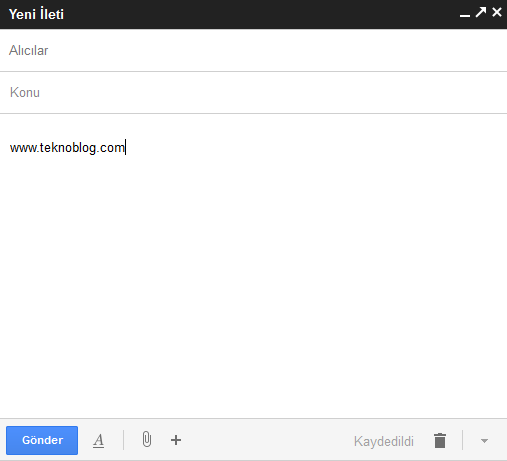Place cursor at the start of www.teknoblog.com
Image resolution: width=507 pixels, height=461 pixels.
(10, 148)
